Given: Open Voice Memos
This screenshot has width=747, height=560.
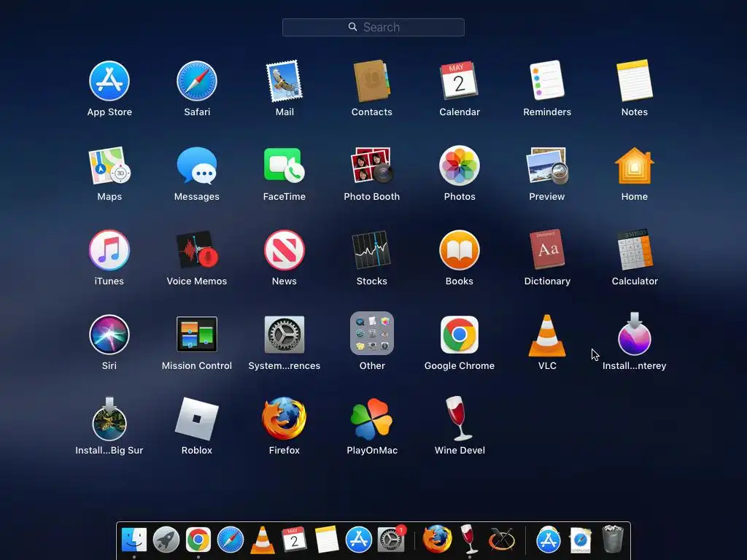Looking at the screenshot, I should pos(197,250).
